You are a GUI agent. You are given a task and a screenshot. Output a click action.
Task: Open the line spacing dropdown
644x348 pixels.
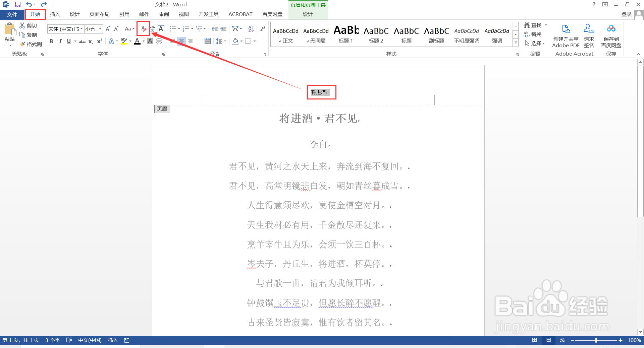[x=221, y=41]
